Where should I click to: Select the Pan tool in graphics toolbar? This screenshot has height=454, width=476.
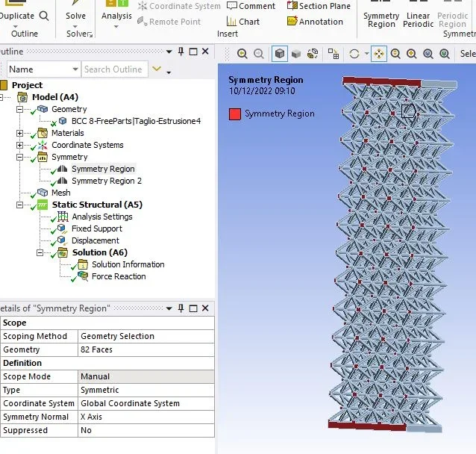[x=379, y=54]
